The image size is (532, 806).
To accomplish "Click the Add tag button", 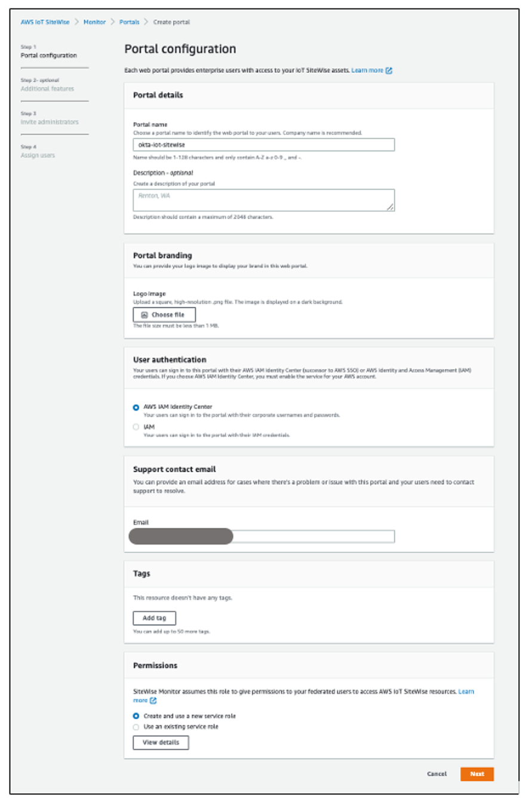I will coord(153,618).
